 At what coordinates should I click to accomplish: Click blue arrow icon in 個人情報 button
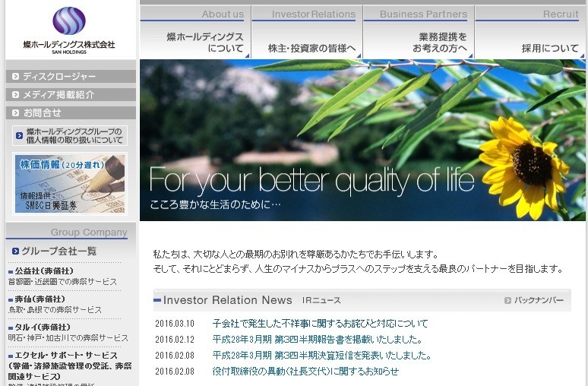point(19,136)
